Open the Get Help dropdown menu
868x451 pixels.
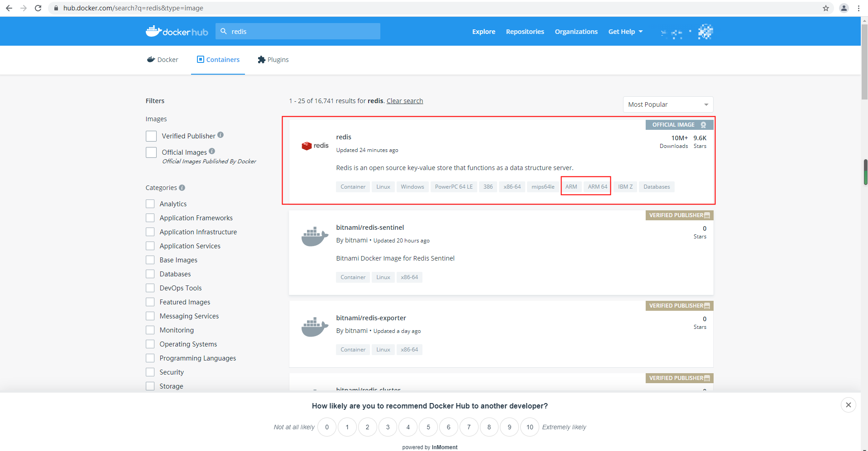[625, 31]
